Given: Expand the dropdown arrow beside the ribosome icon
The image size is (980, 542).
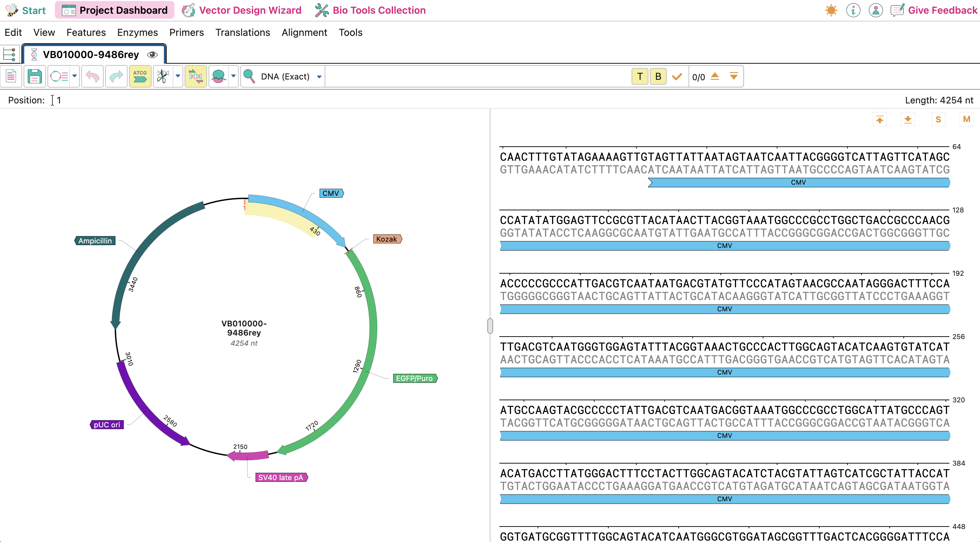Looking at the screenshot, I should click(x=233, y=77).
